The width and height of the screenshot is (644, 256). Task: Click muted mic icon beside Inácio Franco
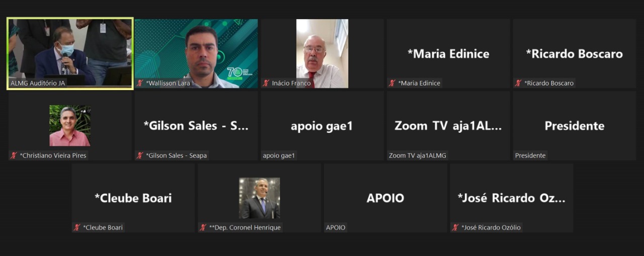click(x=266, y=83)
